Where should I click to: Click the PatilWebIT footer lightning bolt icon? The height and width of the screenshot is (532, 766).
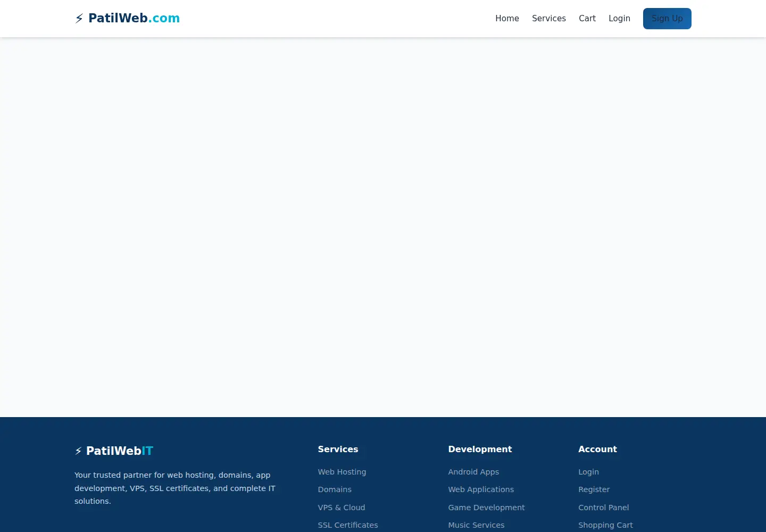[x=78, y=451]
